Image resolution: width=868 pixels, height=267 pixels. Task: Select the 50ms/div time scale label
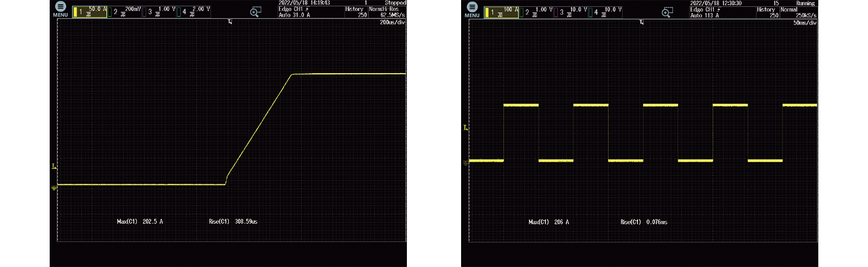804,23
